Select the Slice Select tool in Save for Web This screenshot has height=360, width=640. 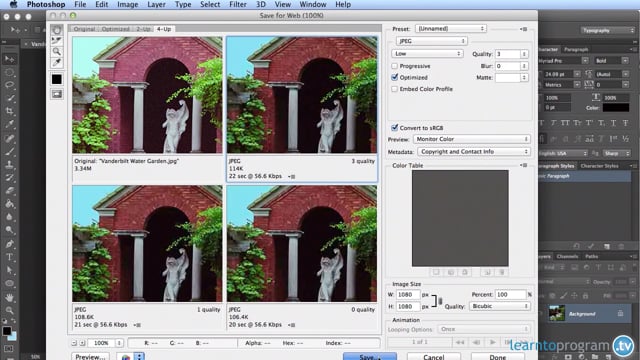click(57, 40)
